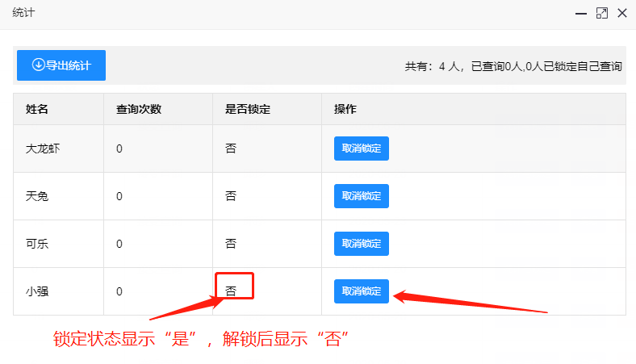636x364 pixels.
Task: Click the 否 lock status in 大龙虾 row
Action: pos(231,149)
